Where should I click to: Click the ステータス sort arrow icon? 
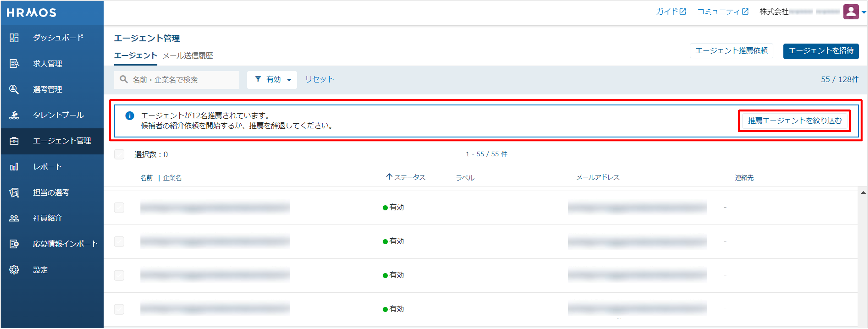tap(389, 177)
